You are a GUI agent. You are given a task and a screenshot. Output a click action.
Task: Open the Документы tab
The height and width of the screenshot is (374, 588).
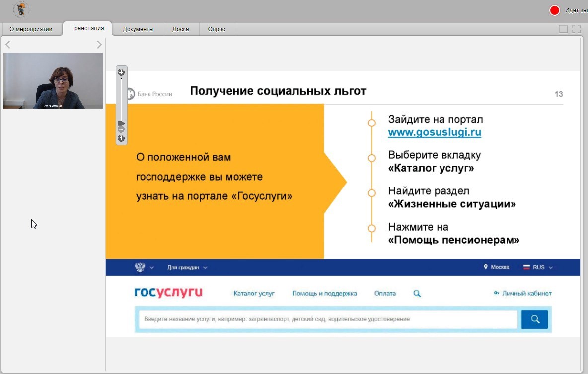138,29
